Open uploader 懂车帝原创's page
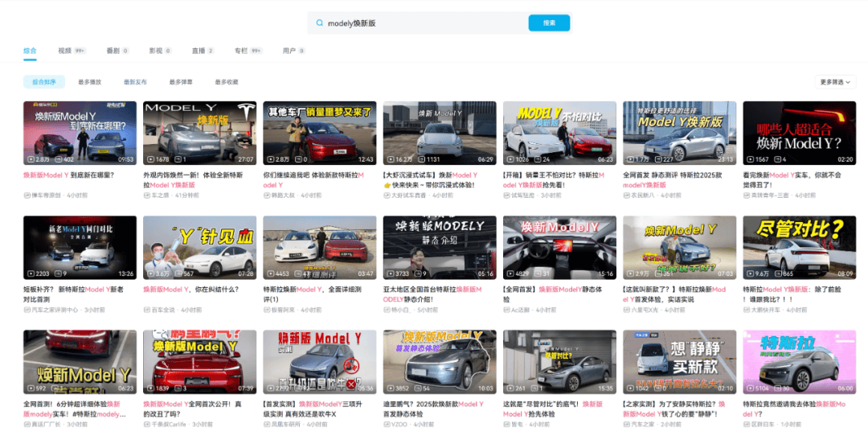The image size is (868, 436). tap(47, 195)
